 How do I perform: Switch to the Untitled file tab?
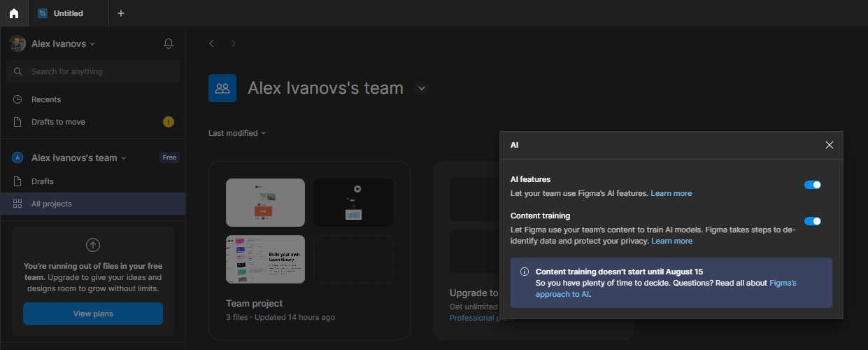(x=69, y=13)
